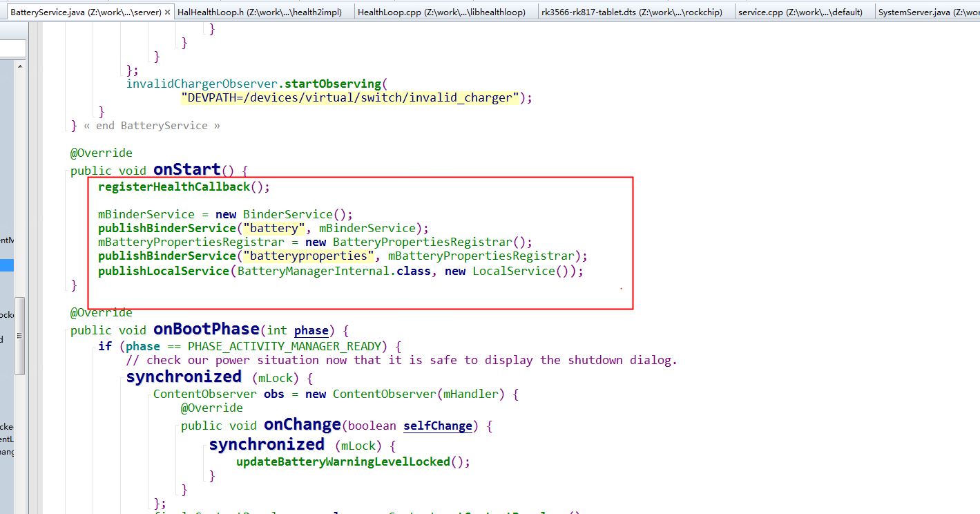
Task: Click registerHealthCallback call
Action: tap(174, 187)
